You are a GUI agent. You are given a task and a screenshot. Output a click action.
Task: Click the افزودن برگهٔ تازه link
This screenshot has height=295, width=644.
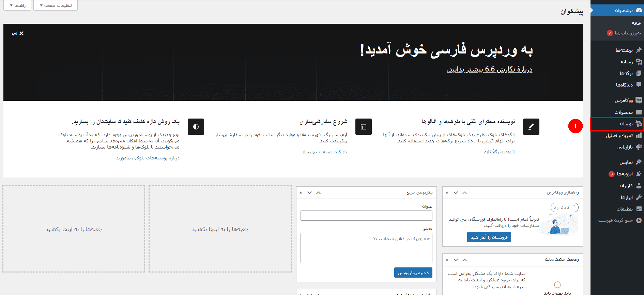click(500, 152)
